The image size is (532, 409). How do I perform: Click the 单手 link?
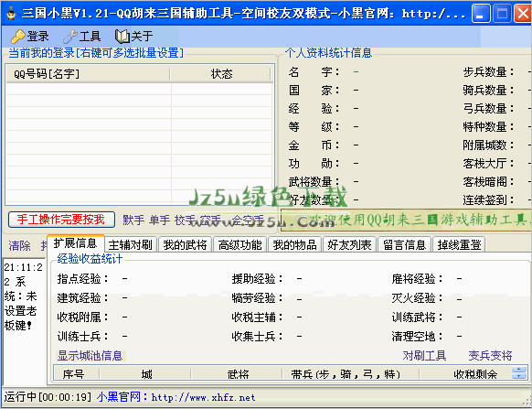[x=159, y=220]
